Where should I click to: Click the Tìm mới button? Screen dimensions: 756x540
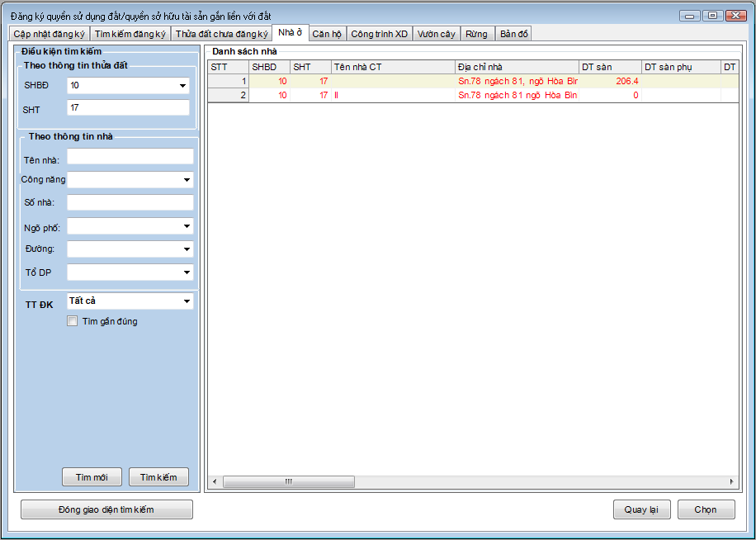(92, 477)
